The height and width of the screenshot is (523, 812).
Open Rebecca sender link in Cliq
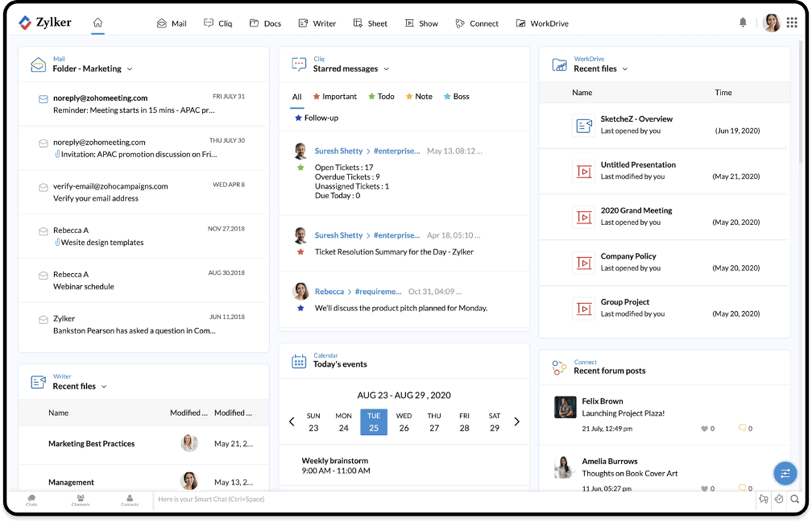(329, 291)
